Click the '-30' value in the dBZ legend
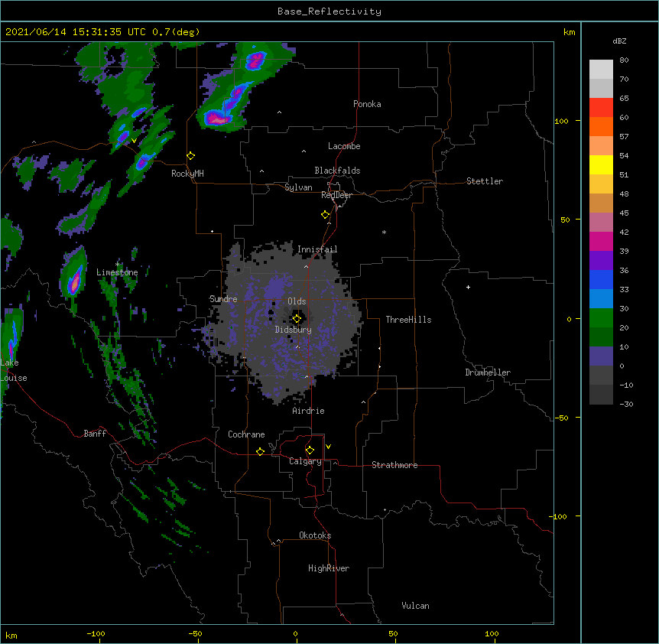This screenshot has height=644, width=659. point(626,405)
